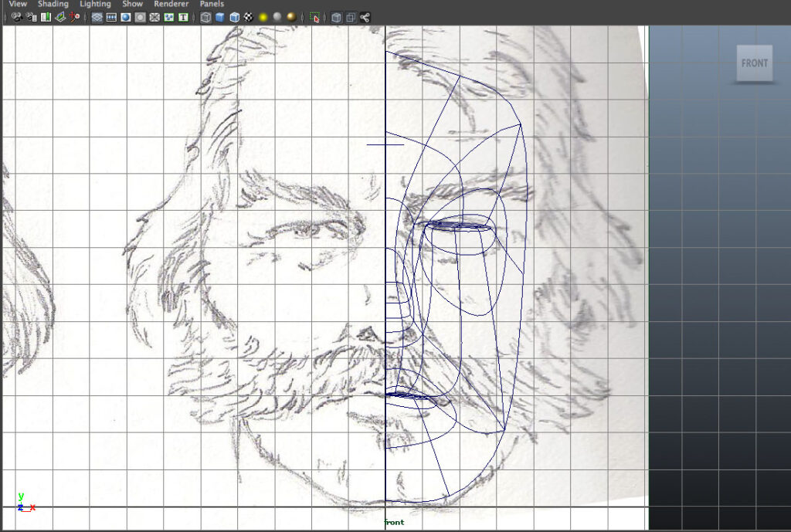This screenshot has width=791, height=532.
Task: Open Camera Attributes from the toolbar
Action: (x=31, y=17)
